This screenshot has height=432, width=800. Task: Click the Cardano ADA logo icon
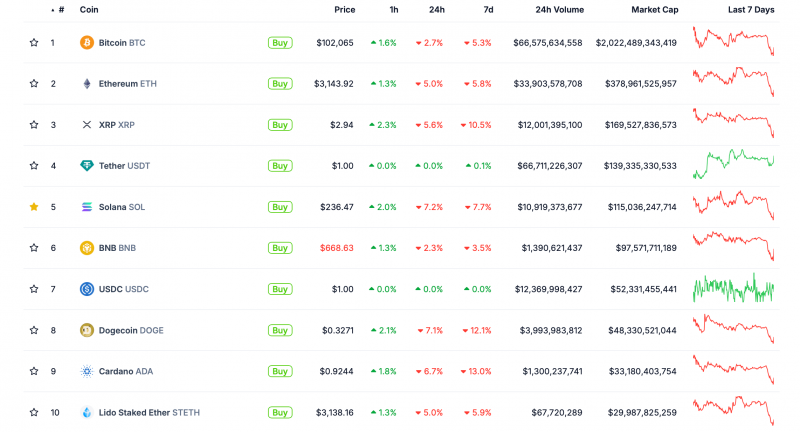point(87,371)
